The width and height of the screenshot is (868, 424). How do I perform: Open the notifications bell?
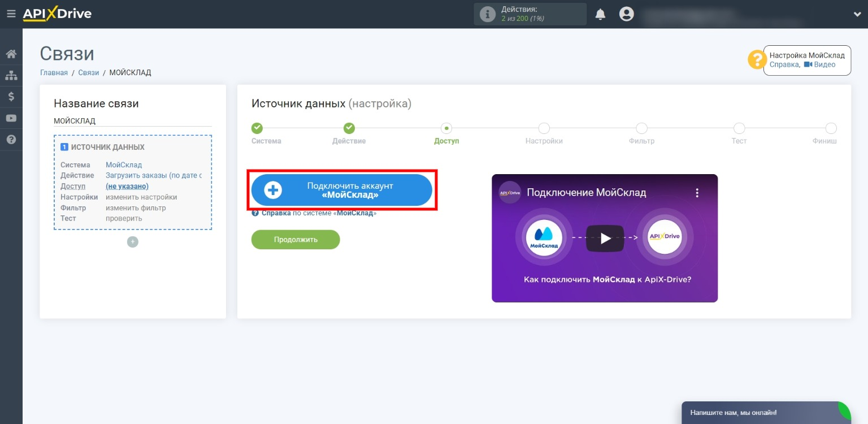point(600,14)
